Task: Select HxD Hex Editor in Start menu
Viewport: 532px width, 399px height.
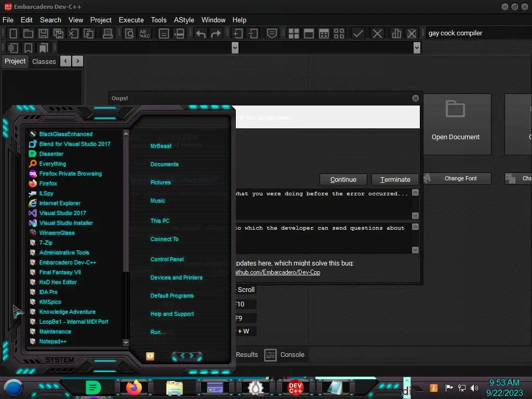Action: 58,282
